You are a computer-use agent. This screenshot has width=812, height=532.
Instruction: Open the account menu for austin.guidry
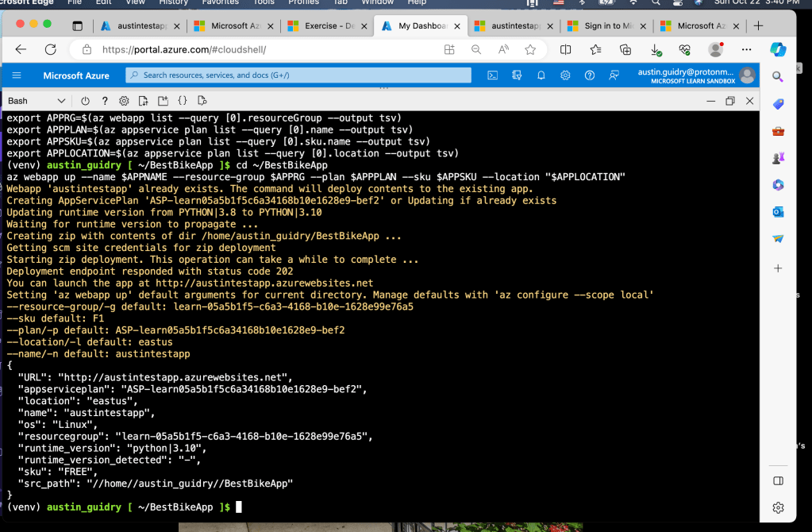(746, 75)
